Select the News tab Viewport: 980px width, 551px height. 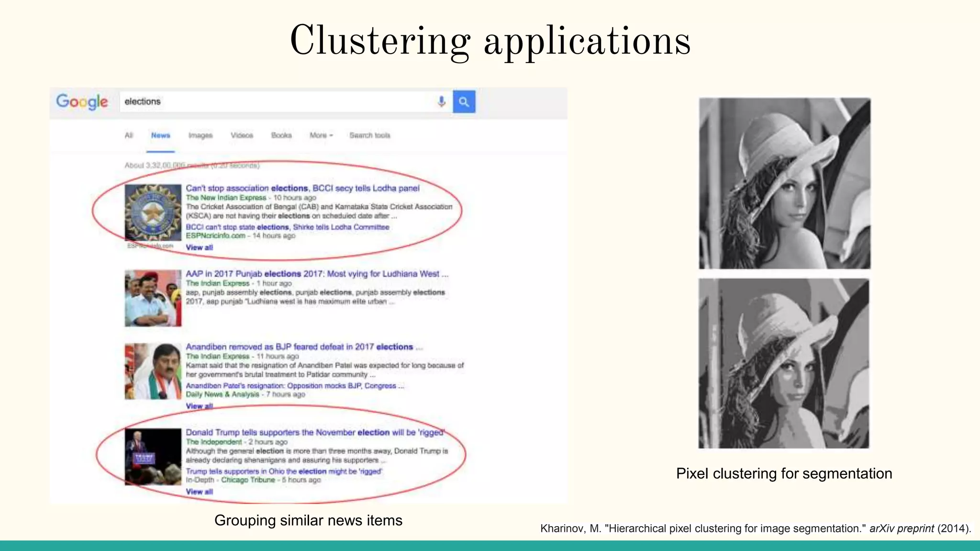[160, 135]
